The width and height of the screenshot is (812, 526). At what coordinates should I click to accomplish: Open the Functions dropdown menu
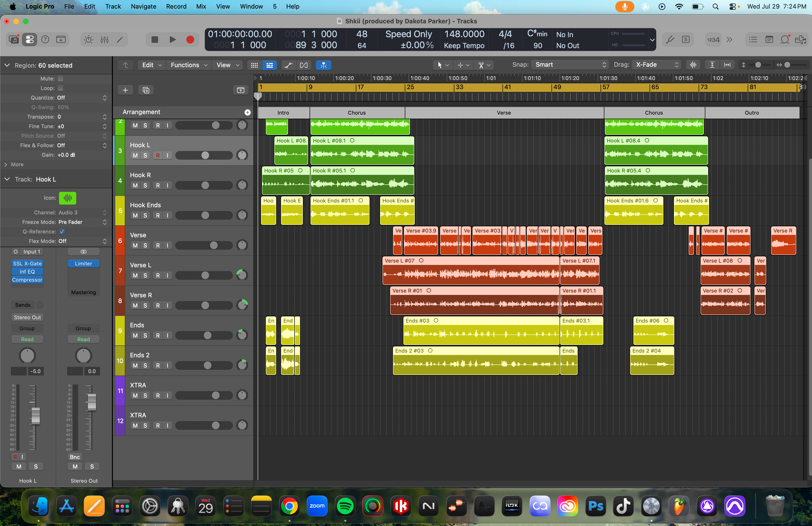[x=189, y=65]
